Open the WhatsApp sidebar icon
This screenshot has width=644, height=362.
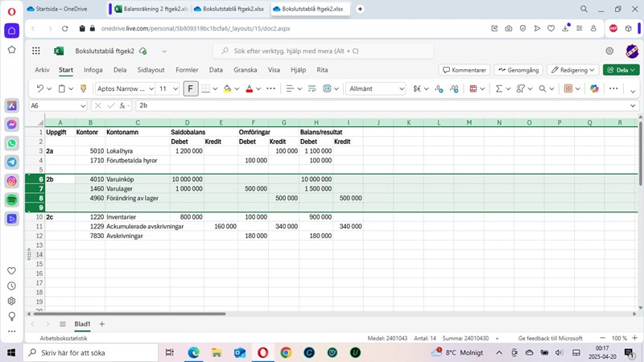click(12, 143)
